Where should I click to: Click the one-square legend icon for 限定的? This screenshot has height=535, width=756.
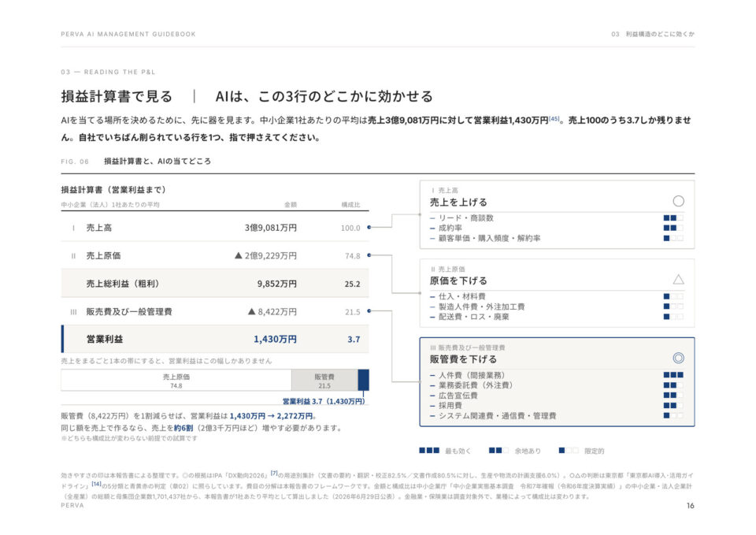[x=569, y=451]
